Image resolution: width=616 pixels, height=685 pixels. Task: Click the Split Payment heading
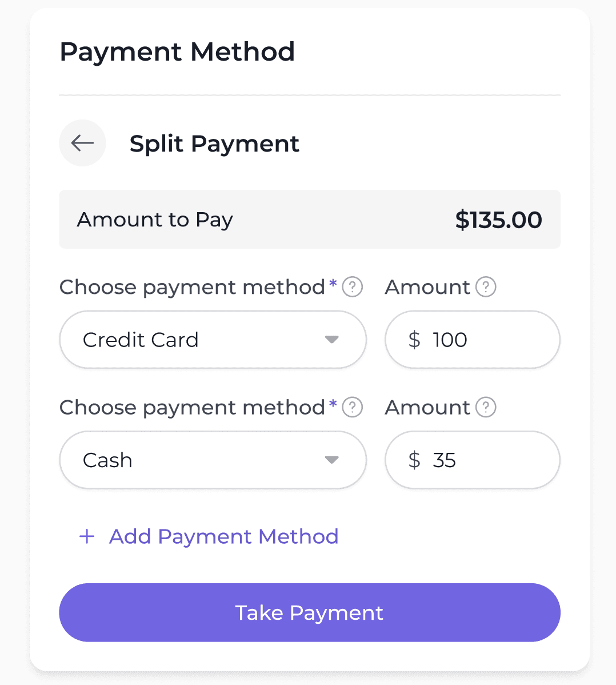(x=214, y=144)
